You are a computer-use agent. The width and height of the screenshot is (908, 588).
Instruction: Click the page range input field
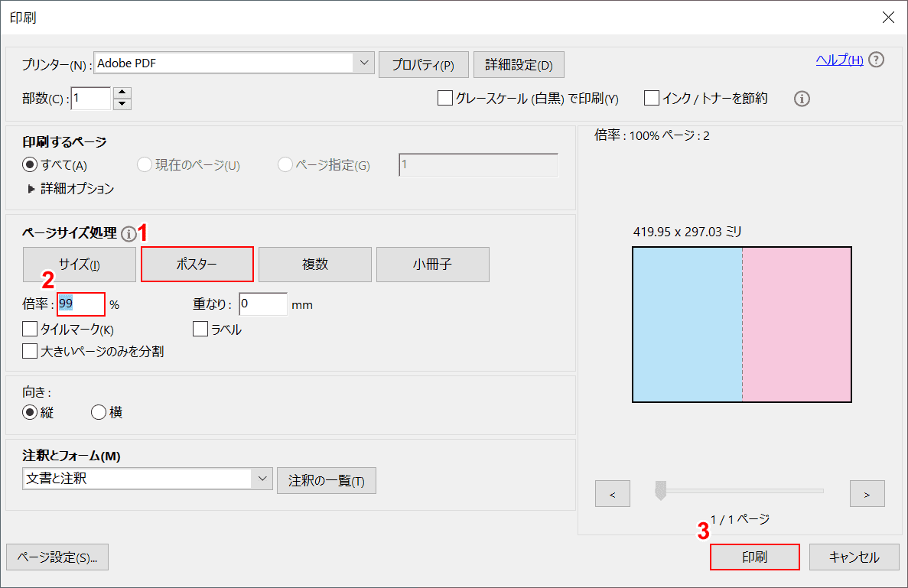click(478, 165)
